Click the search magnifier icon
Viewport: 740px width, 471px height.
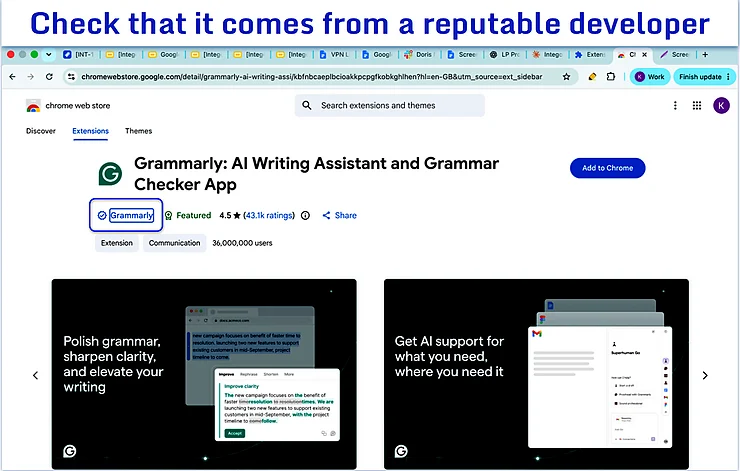tap(307, 105)
